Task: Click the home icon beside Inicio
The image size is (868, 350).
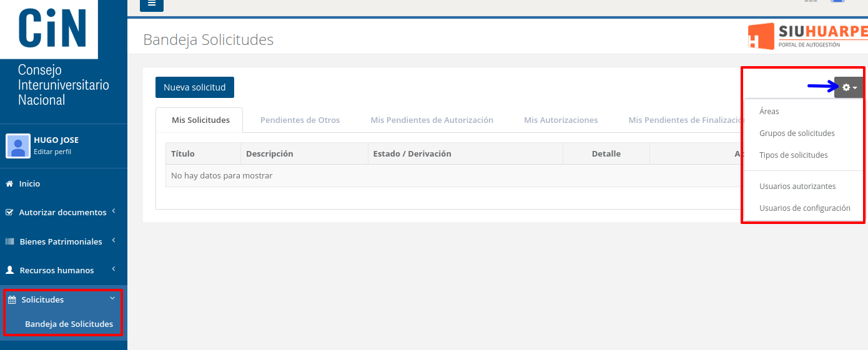Action: pyautogui.click(x=9, y=184)
